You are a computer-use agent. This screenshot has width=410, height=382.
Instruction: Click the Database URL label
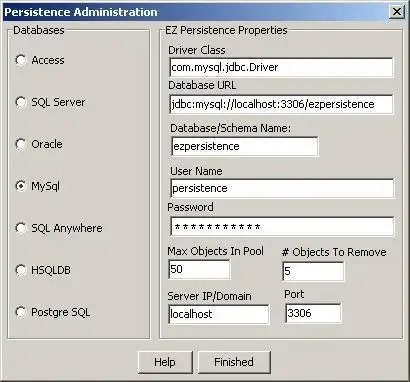[x=202, y=85]
